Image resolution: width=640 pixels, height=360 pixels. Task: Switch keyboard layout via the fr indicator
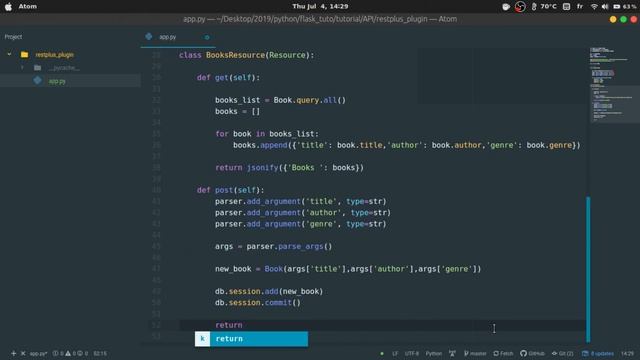pyautogui.click(x=580, y=7)
